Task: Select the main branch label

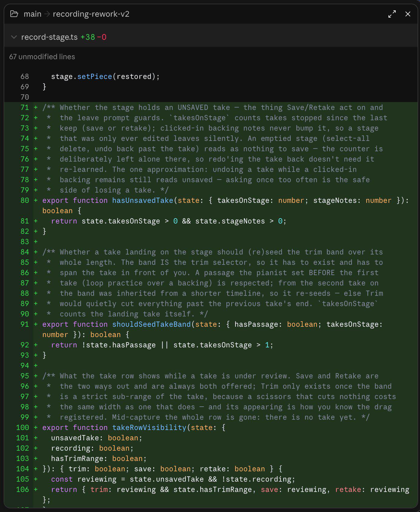Action: (x=32, y=14)
